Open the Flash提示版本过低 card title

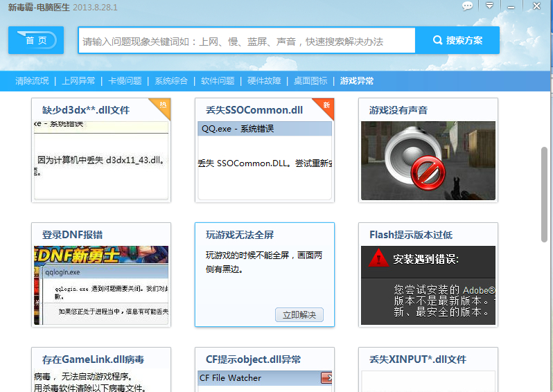pyautogui.click(x=411, y=235)
